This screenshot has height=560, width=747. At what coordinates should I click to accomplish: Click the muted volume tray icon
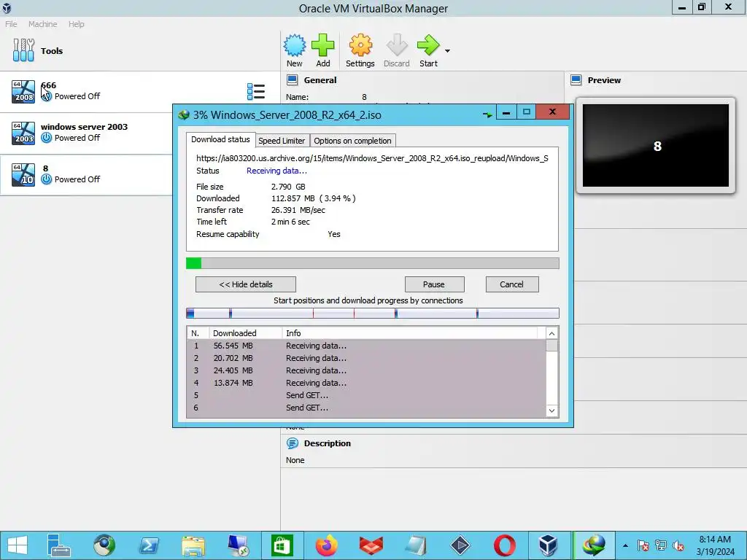point(678,545)
